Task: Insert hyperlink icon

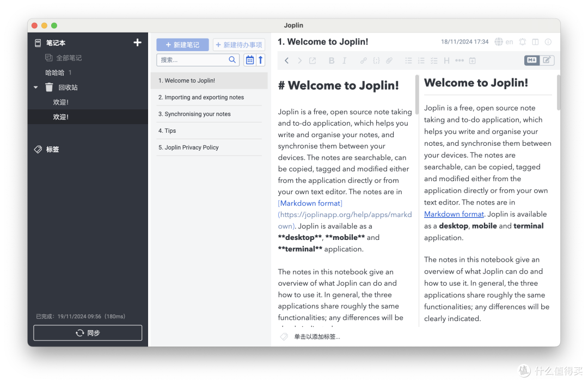Action: (363, 60)
